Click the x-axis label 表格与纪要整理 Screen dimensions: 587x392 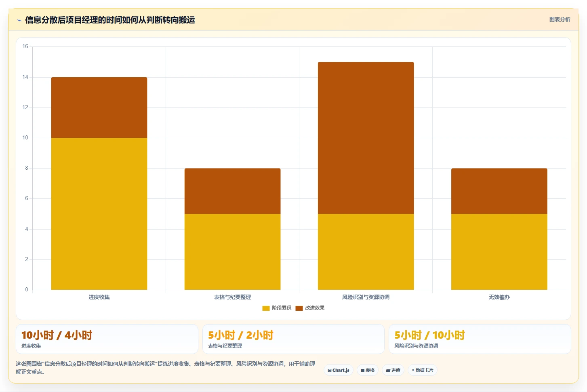(x=232, y=297)
